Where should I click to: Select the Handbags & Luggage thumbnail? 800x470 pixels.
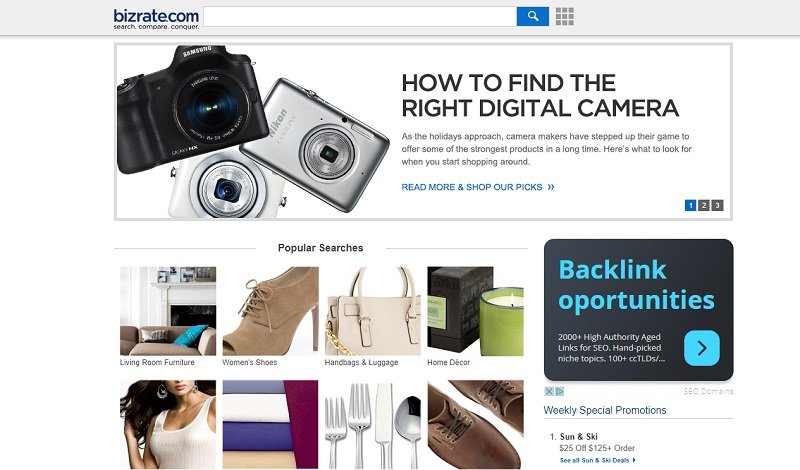pos(373,311)
